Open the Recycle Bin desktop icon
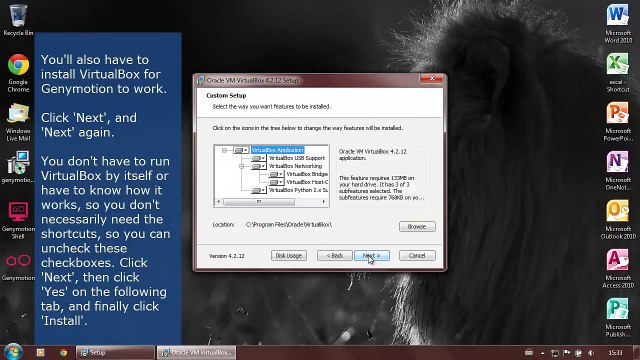The image size is (640, 360). pos(18,20)
